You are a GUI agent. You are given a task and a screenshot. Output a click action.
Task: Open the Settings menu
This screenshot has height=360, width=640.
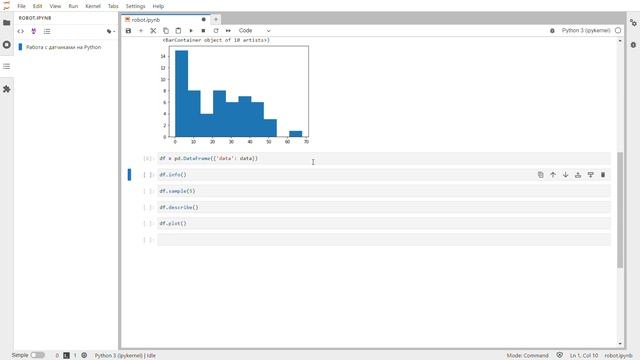tap(135, 6)
